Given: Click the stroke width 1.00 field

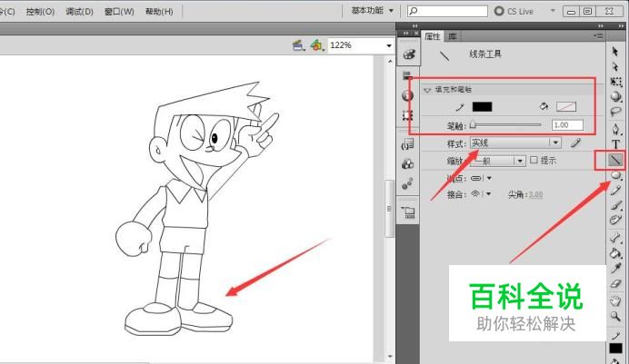Looking at the screenshot, I should click(567, 125).
